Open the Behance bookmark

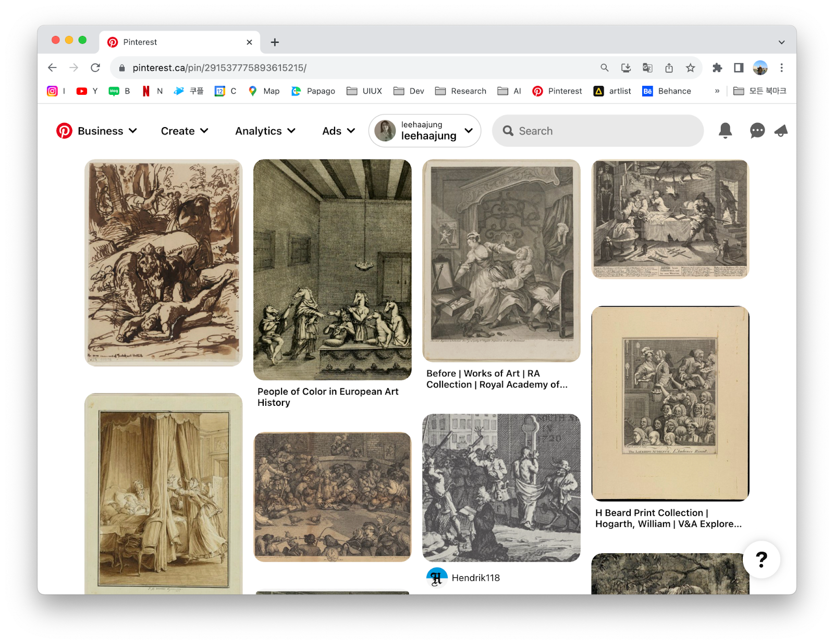667,91
